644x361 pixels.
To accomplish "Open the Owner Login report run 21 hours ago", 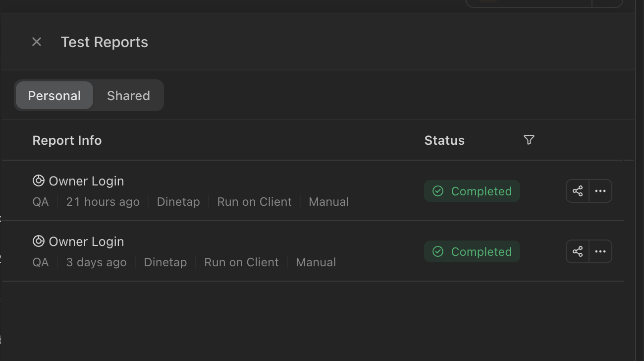I will coord(86,181).
